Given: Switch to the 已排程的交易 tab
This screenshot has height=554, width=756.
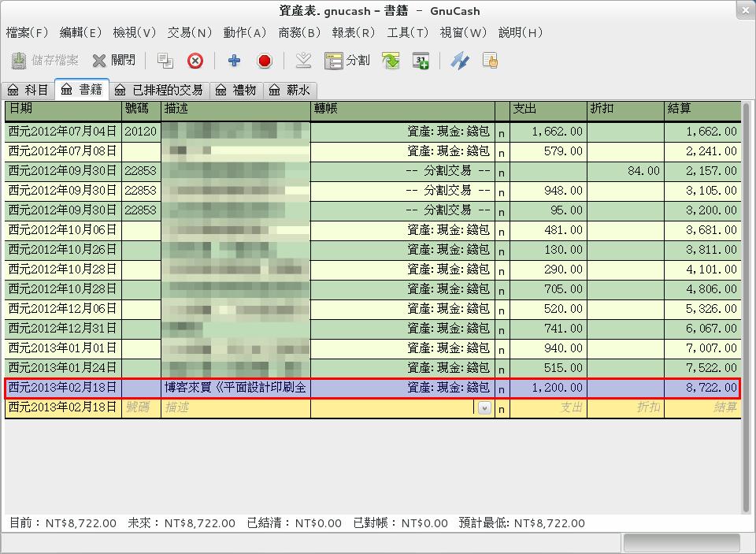Looking at the screenshot, I should [x=160, y=91].
